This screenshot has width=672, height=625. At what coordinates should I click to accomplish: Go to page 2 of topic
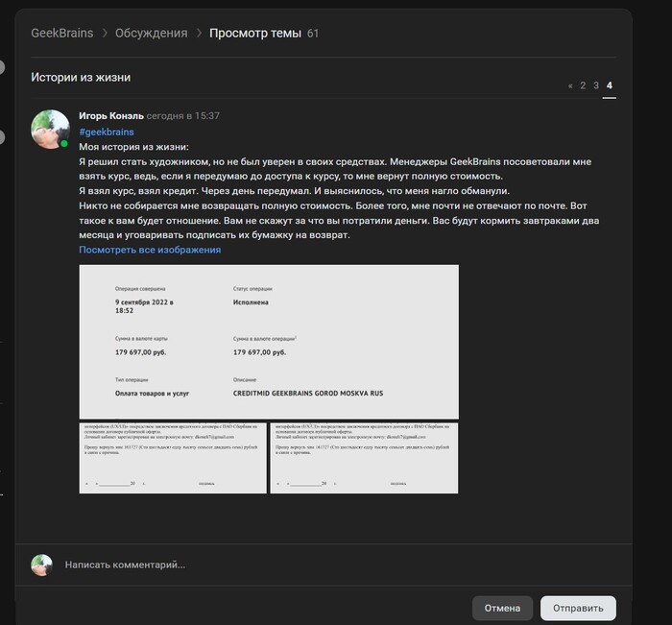[x=583, y=85]
